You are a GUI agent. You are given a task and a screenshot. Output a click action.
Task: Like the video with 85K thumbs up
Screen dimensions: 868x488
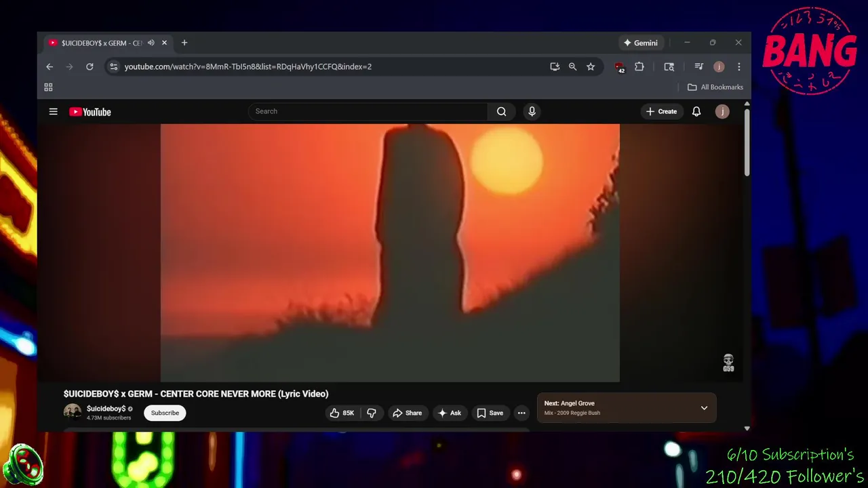coord(343,413)
